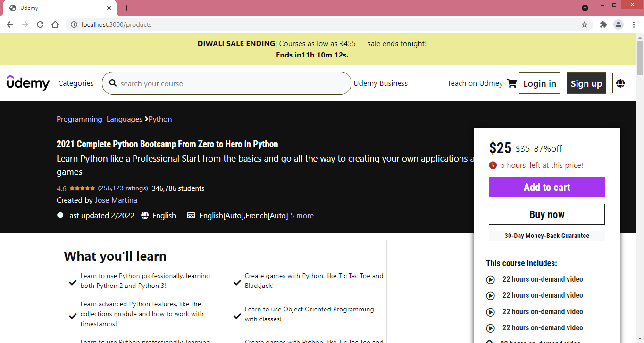644x343 pixels.
Task: Click the shopping cart icon
Action: [x=512, y=83]
